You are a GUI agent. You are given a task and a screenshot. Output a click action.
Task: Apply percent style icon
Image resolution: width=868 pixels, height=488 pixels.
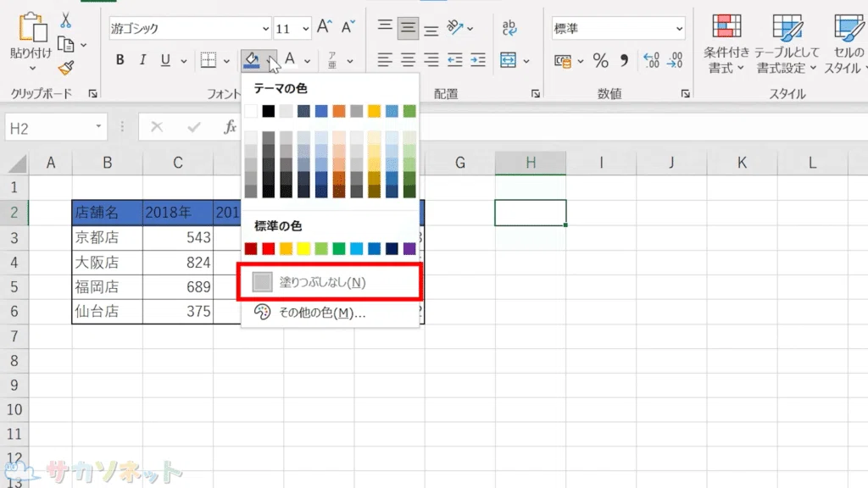(601, 60)
